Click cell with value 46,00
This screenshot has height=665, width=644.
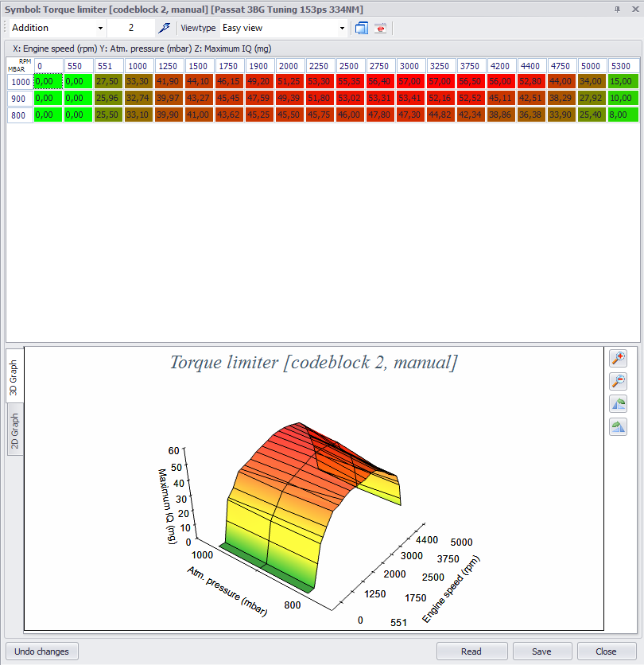[x=350, y=115]
